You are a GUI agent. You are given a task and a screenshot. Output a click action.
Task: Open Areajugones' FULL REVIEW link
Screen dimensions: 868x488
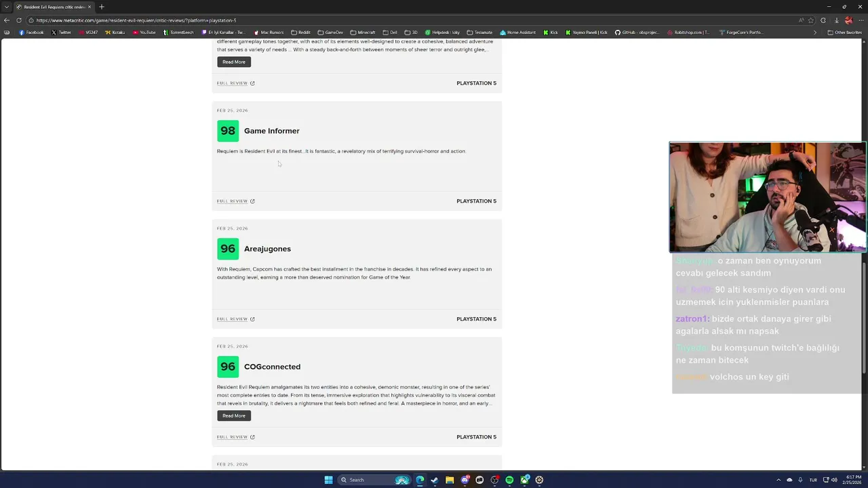click(x=232, y=319)
